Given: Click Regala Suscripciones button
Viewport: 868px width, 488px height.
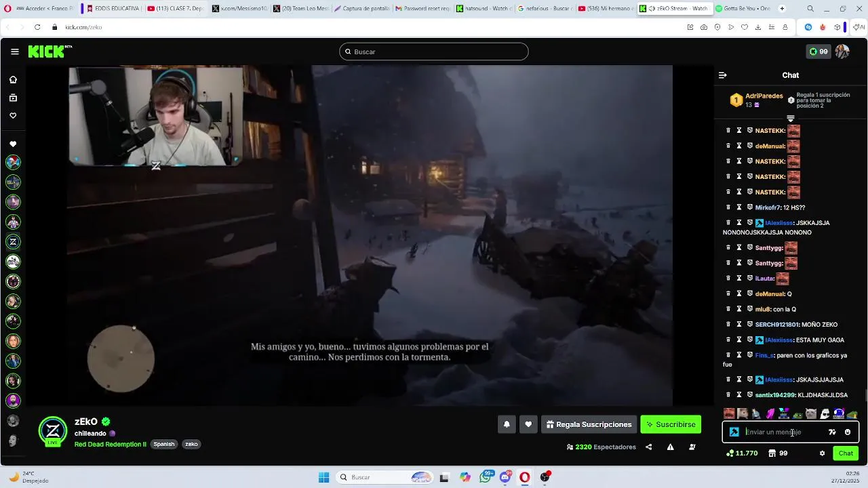Looking at the screenshot, I should (589, 424).
